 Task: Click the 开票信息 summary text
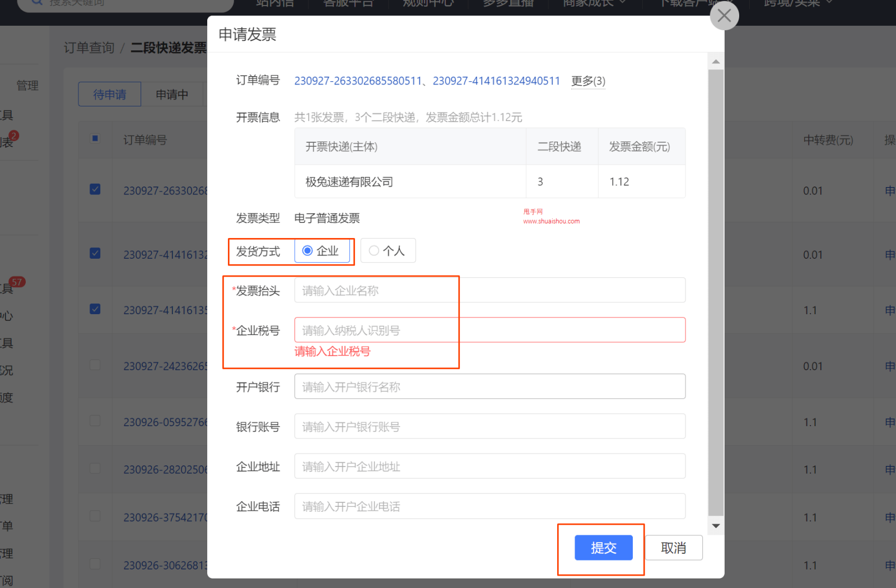408,117
